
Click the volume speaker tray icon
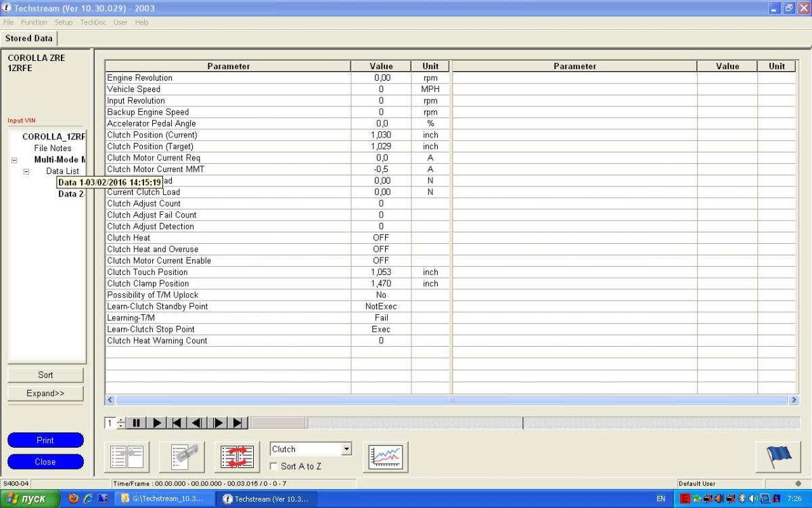click(x=752, y=499)
